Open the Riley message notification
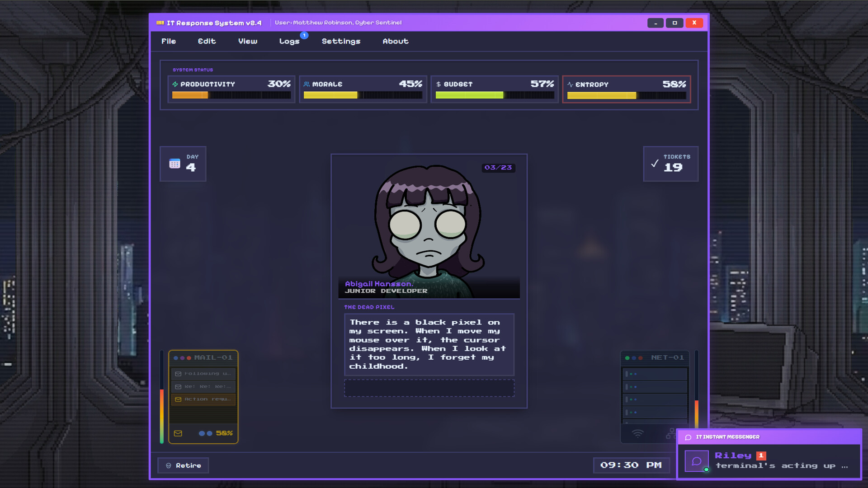 (781, 461)
